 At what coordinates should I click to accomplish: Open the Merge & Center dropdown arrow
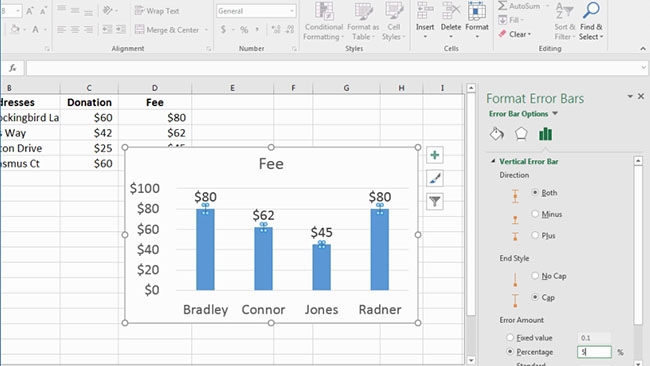pos(206,30)
